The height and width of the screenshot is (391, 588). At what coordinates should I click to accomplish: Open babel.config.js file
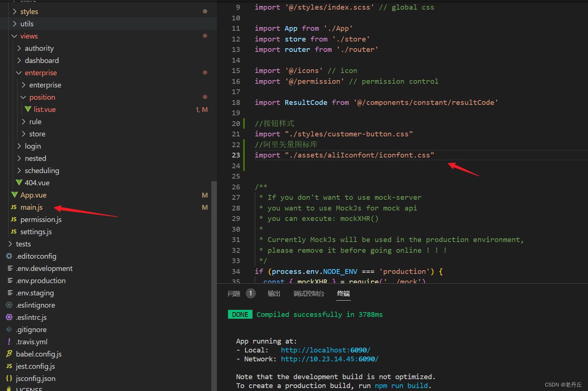coord(39,354)
